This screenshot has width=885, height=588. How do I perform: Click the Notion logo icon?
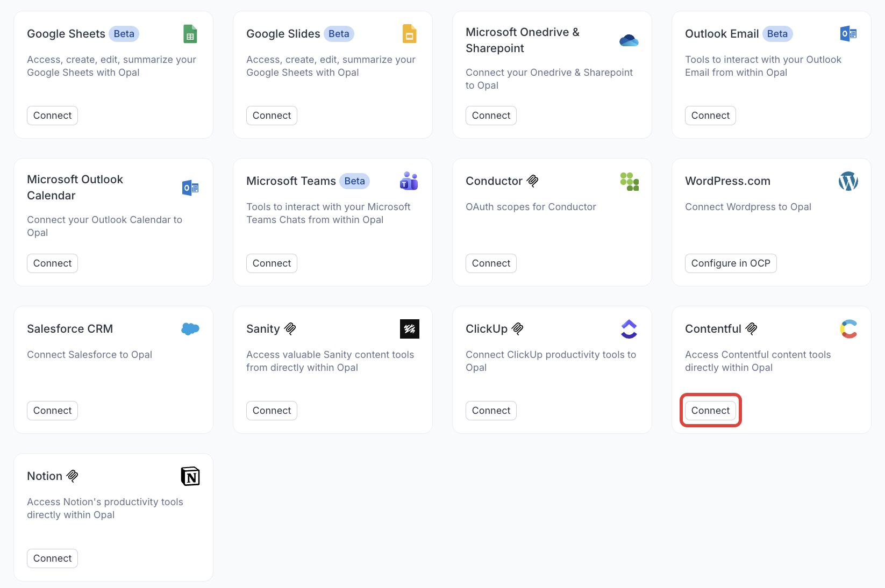[190, 476]
